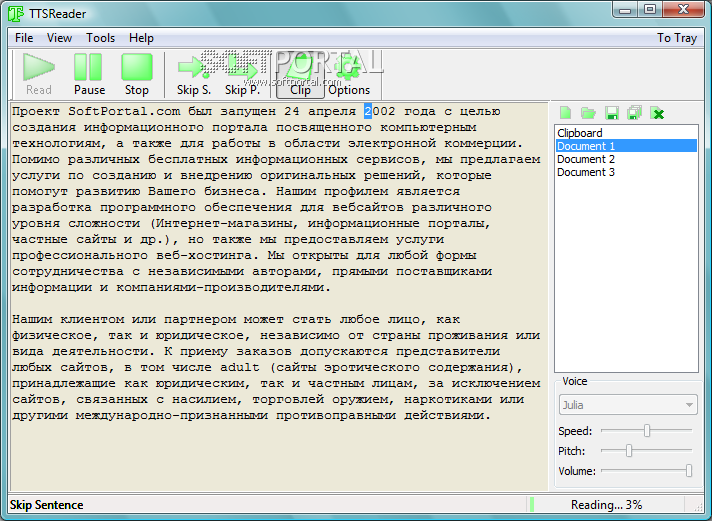712x521 pixels.
Task: Adjust the Pitch slider
Action: point(628,451)
